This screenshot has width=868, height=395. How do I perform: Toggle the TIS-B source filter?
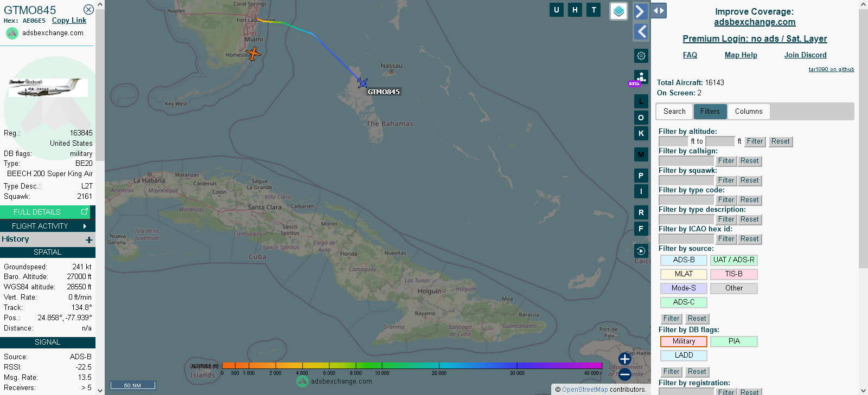tap(734, 274)
